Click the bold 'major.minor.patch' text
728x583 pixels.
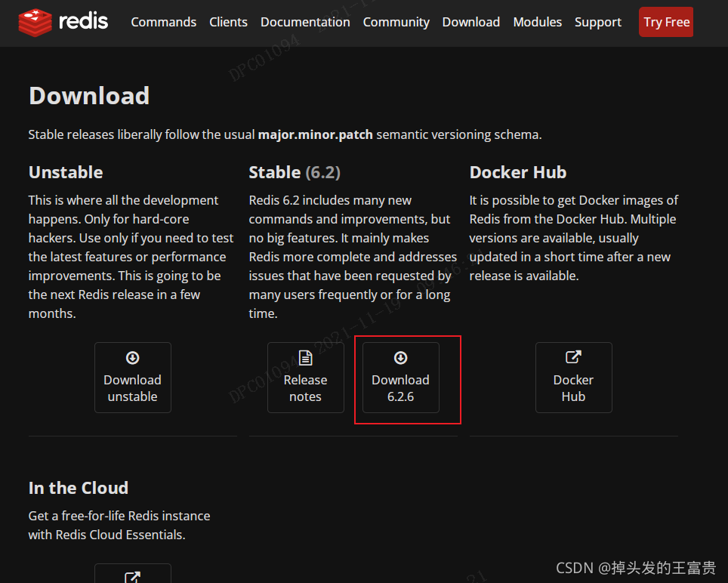(x=315, y=134)
